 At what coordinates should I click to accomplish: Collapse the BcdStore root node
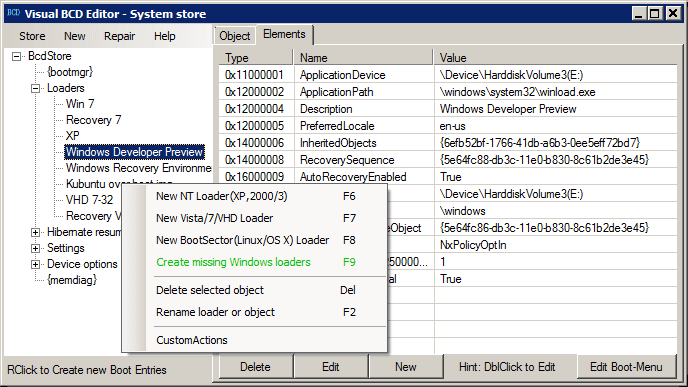[17, 56]
